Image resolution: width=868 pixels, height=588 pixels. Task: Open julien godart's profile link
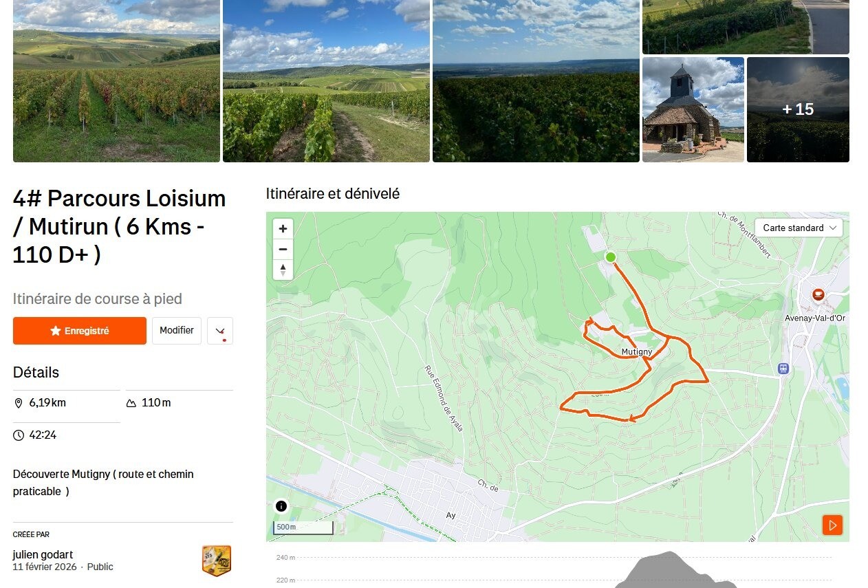(x=43, y=554)
